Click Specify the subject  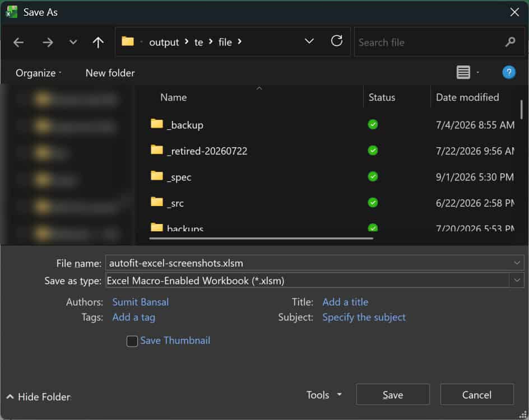(364, 318)
